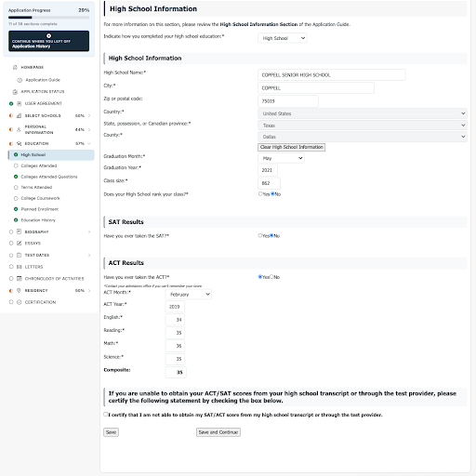Click the Personal Information person icon
476x476 pixels.
pyautogui.click(x=19, y=129)
